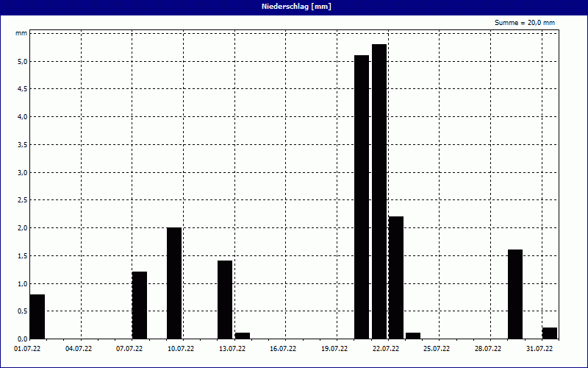Click the 19.07.22 x-axis date label
The image size is (588, 368).
pos(334,349)
